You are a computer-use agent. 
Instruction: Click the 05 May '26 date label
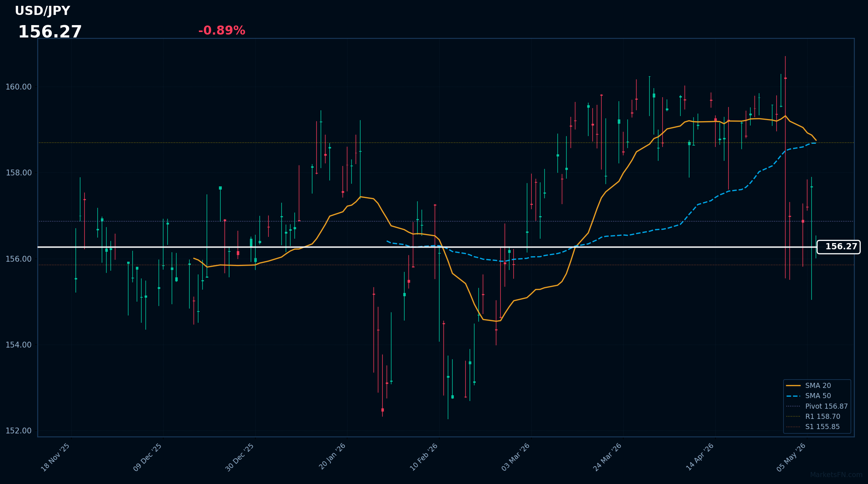point(792,457)
